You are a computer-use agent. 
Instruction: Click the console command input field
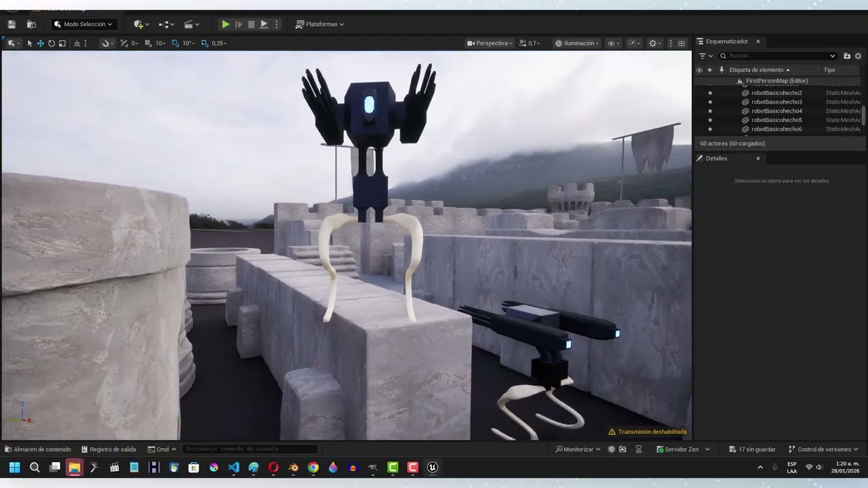tap(250, 449)
